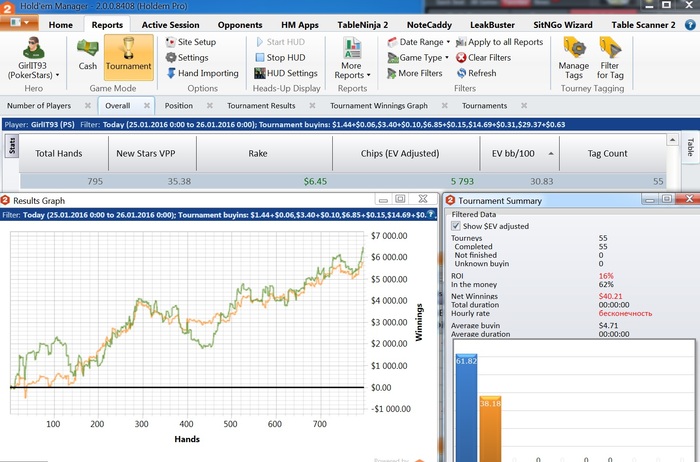Maximize the Tournament Summary window
Viewport: 700px width, 462px height.
coord(667,199)
